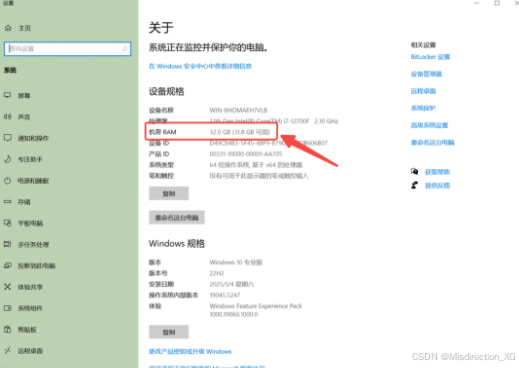Screen dimensions: 519x368
Task: Click 重命名这台电脑 link in related settings
Action: (x=432, y=142)
